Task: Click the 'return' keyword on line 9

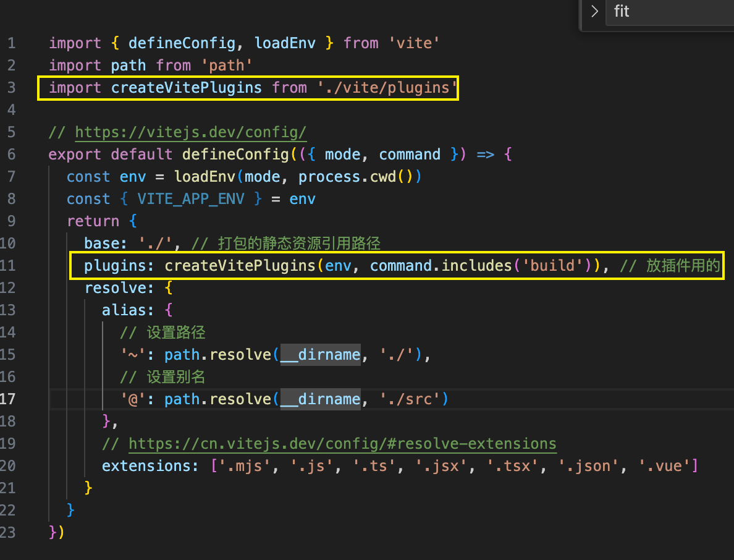Action: coord(93,221)
